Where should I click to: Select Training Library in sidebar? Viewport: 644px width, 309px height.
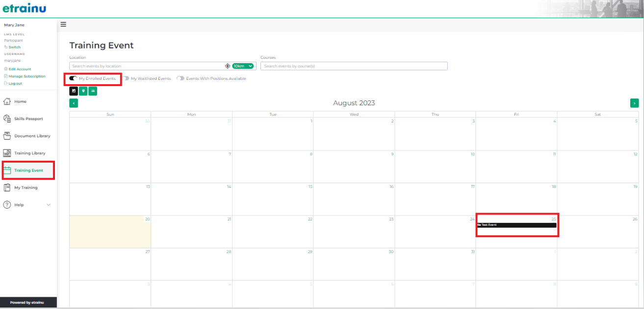(29, 153)
